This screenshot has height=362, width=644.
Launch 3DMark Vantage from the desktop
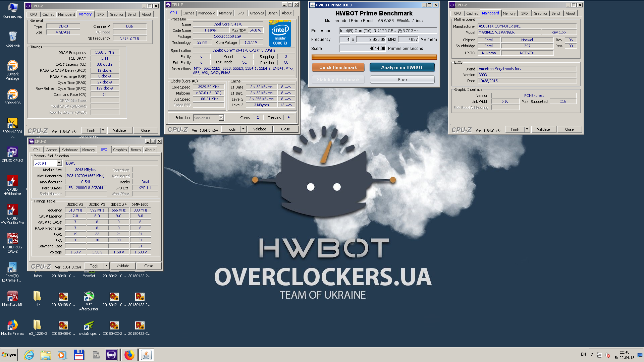tap(12, 70)
